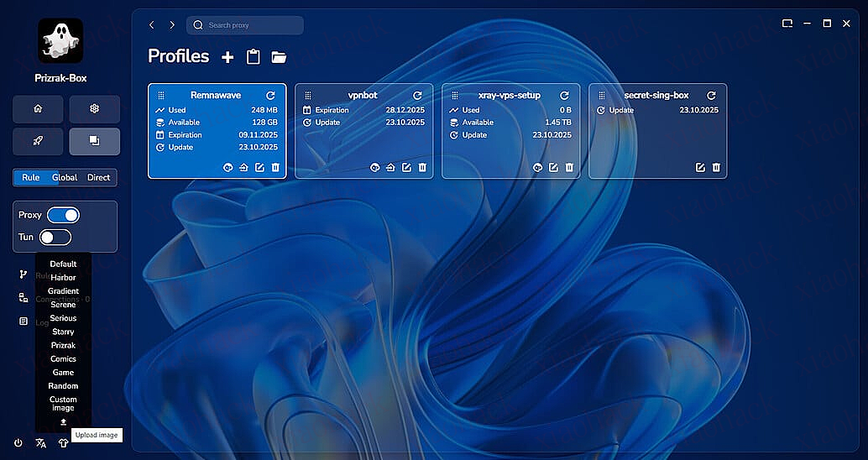Screen dimensions: 868x460
Task: Click the upload image arrow button
Action: point(63,422)
